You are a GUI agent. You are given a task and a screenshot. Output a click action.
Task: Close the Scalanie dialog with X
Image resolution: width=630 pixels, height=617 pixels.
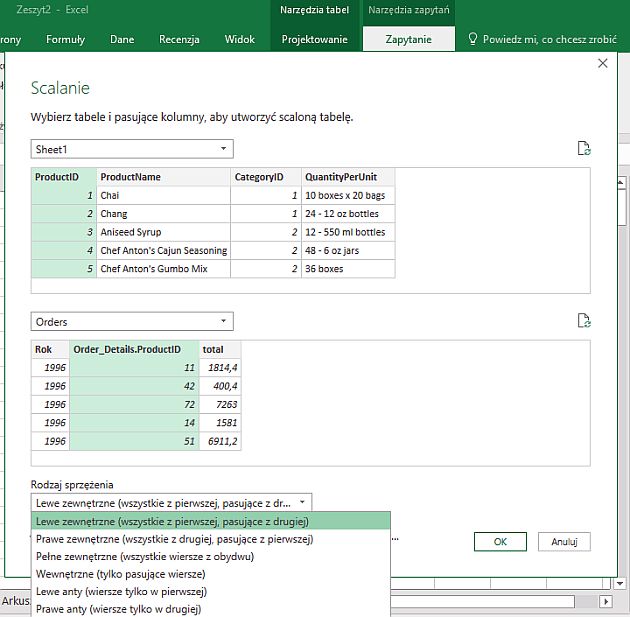(x=602, y=63)
